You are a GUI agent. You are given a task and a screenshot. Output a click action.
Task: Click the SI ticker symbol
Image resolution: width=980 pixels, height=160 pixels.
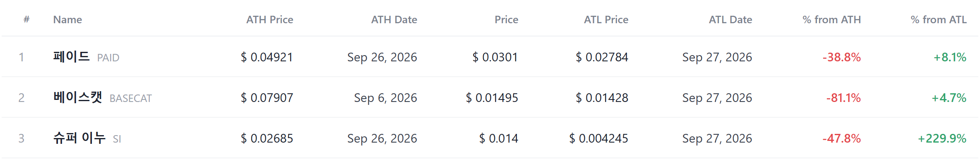point(117,139)
